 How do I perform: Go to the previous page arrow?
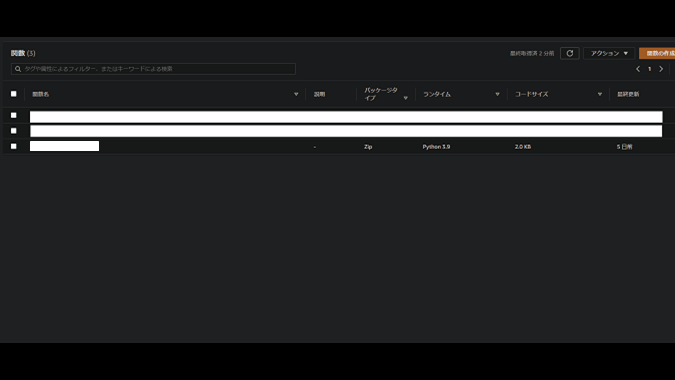click(638, 69)
